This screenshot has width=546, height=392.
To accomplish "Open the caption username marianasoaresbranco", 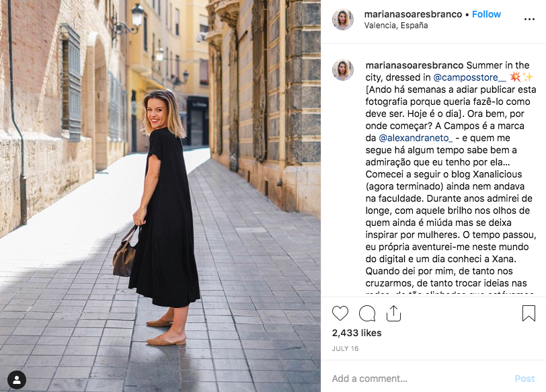I will 414,65.
